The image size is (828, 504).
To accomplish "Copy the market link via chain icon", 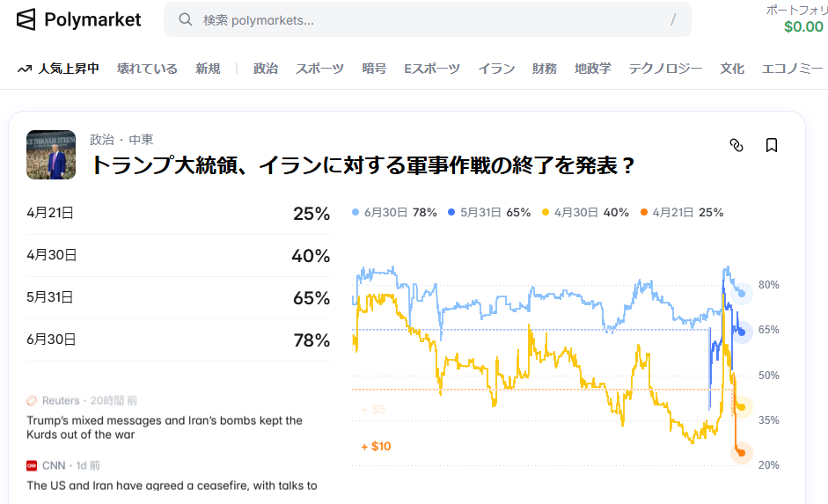I will point(736,145).
